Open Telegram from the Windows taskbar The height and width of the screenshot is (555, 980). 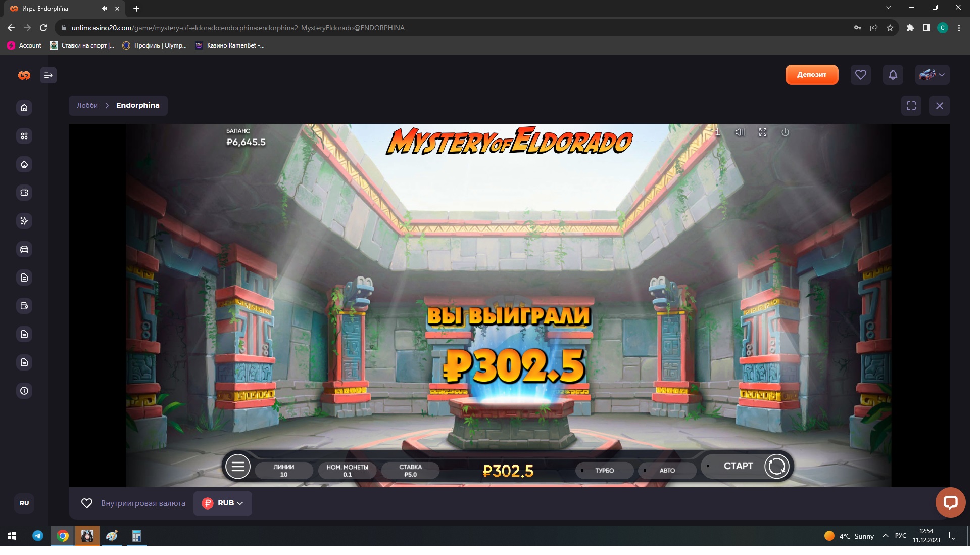pos(38,536)
